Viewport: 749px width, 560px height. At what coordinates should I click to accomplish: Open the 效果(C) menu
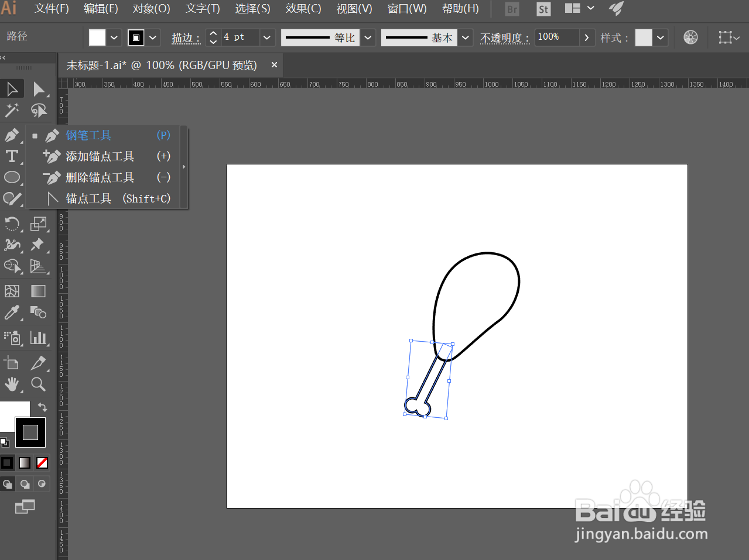pyautogui.click(x=303, y=9)
